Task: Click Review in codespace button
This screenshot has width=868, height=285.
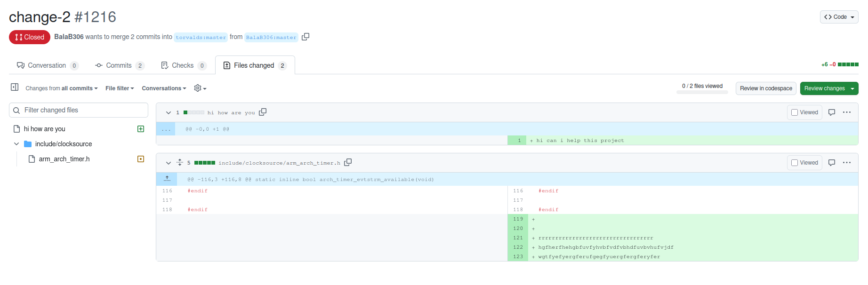Action: click(766, 88)
